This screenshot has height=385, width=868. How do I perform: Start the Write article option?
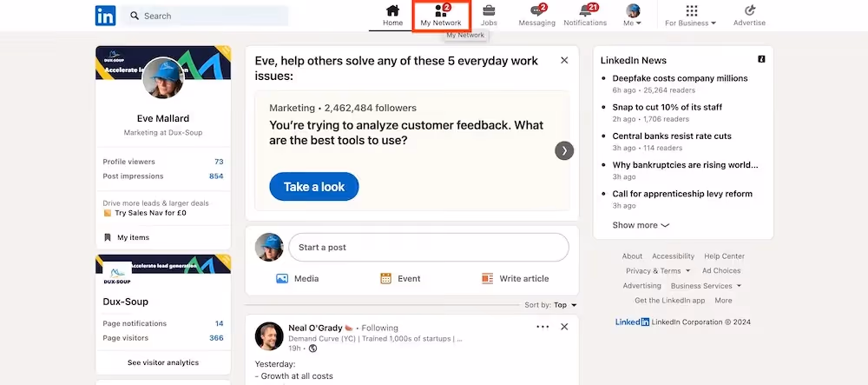point(515,279)
